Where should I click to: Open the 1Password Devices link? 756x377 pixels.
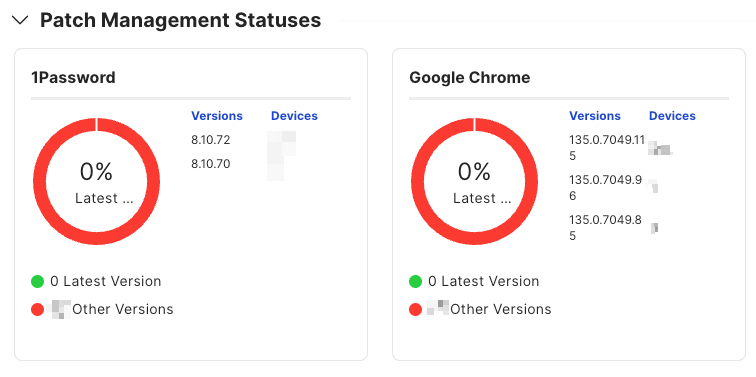294,116
